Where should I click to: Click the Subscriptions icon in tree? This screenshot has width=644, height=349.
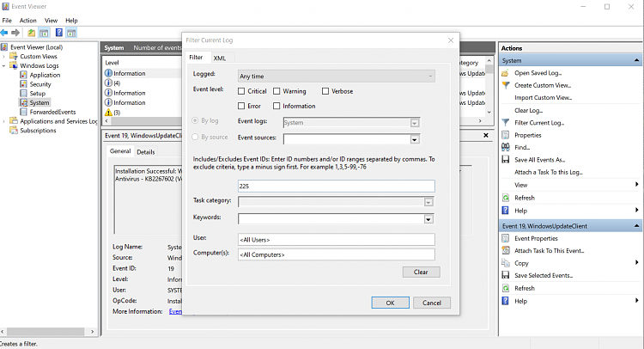pyautogui.click(x=14, y=131)
